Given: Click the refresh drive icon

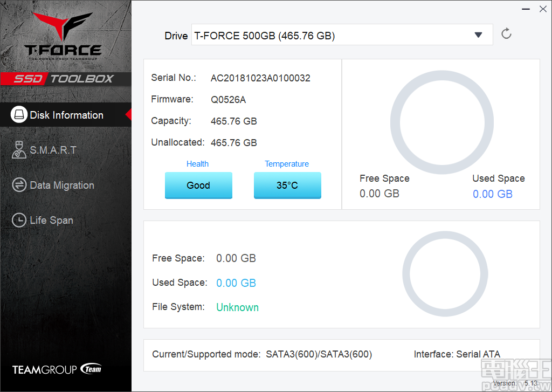Looking at the screenshot, I should (x=506, y=33).
